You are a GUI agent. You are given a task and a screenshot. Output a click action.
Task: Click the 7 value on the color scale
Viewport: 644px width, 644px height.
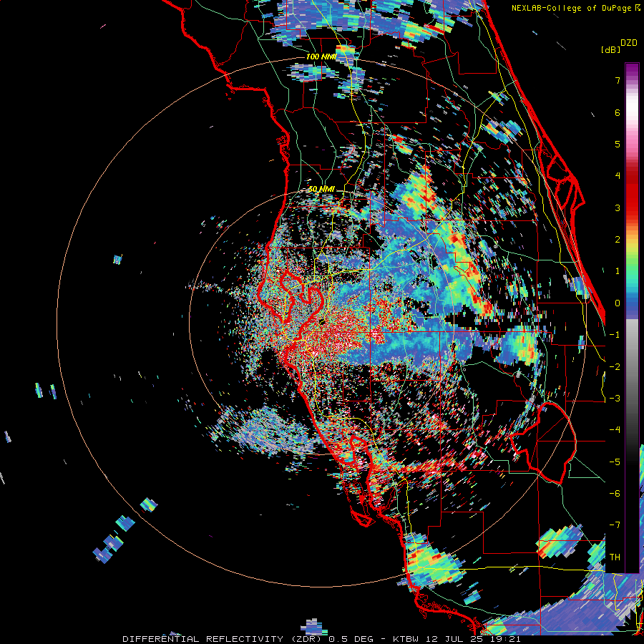point(618,80)
